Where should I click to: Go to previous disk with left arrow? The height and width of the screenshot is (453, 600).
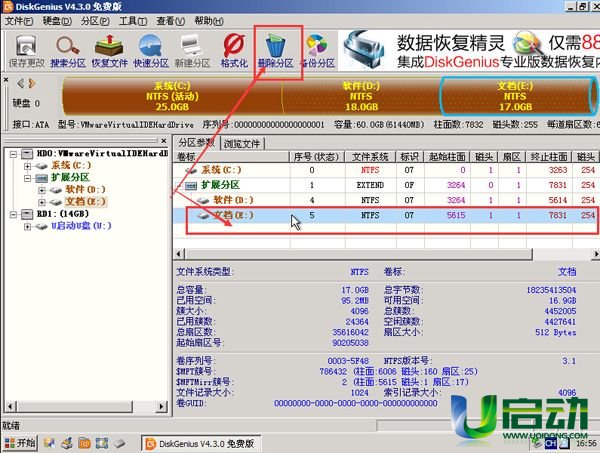pos(21,83)
